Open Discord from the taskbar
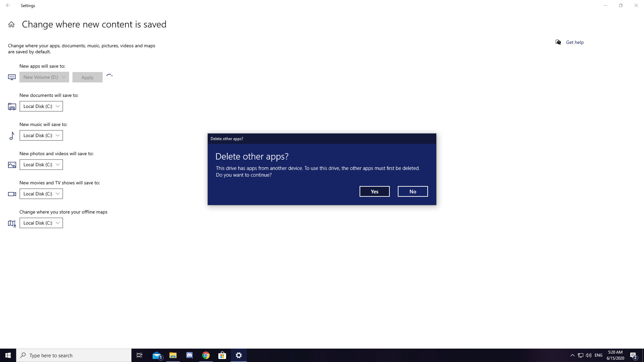This screenshot has width=644, height=362. 189,355
